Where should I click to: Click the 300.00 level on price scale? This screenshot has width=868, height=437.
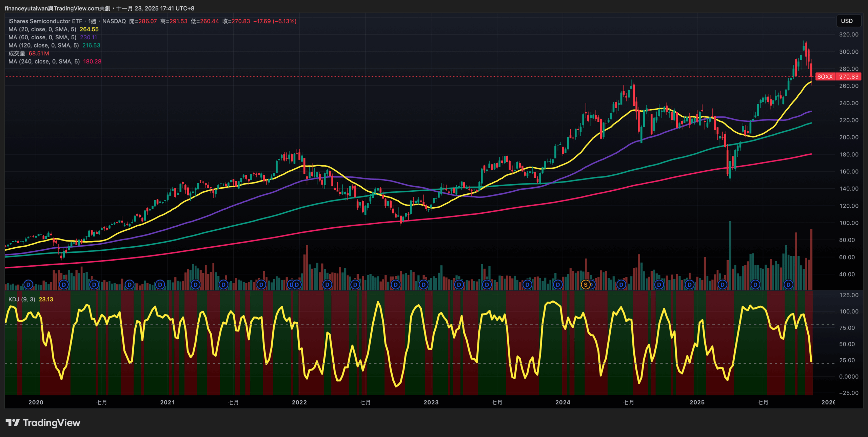(x=849, y=52)
